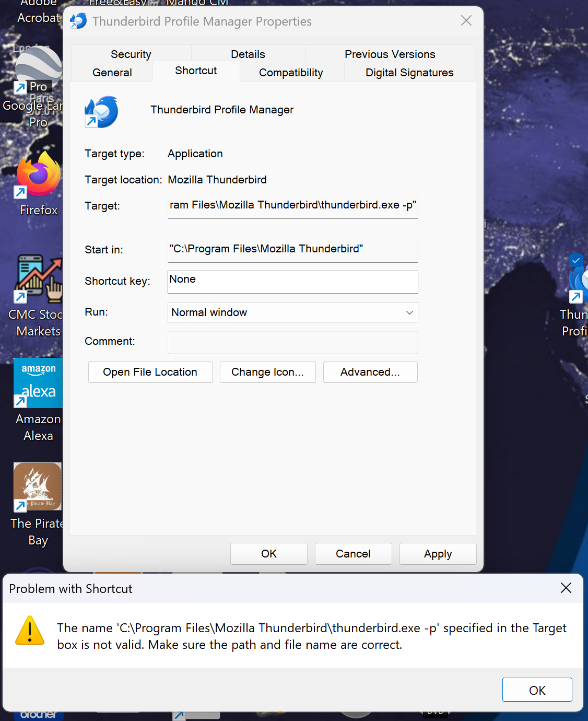
Task: Cancel the Properties dialog
Action: [x=353, y=554]
